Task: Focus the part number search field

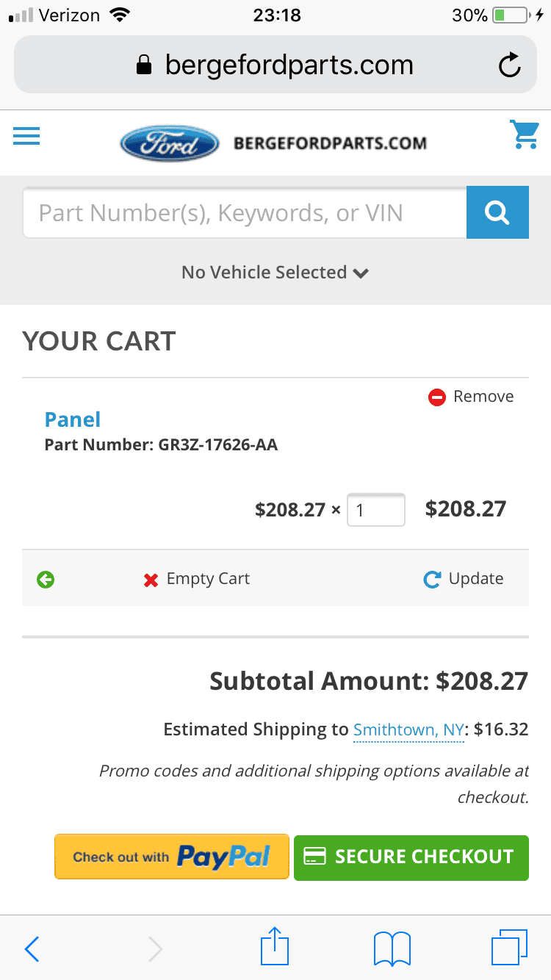Action: 245,213
